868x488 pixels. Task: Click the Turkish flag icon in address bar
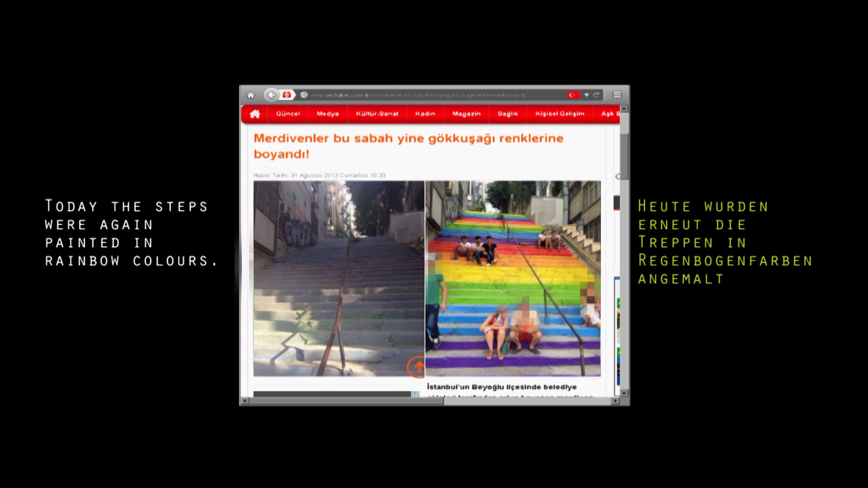point(573,95)
